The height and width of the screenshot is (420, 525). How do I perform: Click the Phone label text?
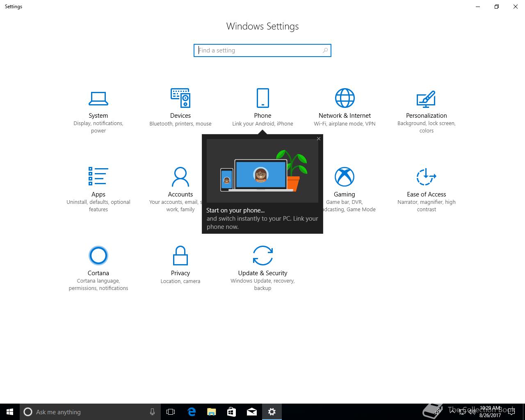pyautogui.click(x=262, y=116)
